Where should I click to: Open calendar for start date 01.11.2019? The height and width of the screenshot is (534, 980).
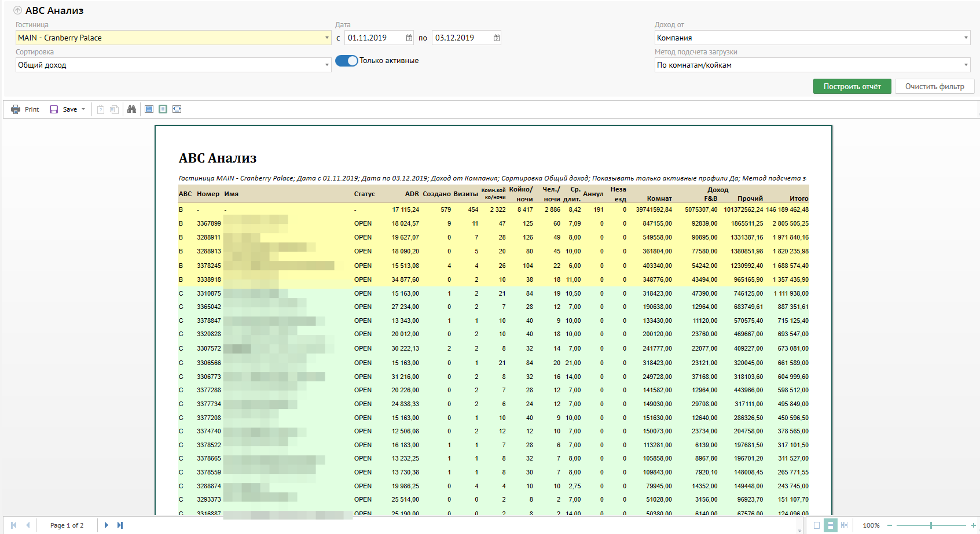(409, 38)
